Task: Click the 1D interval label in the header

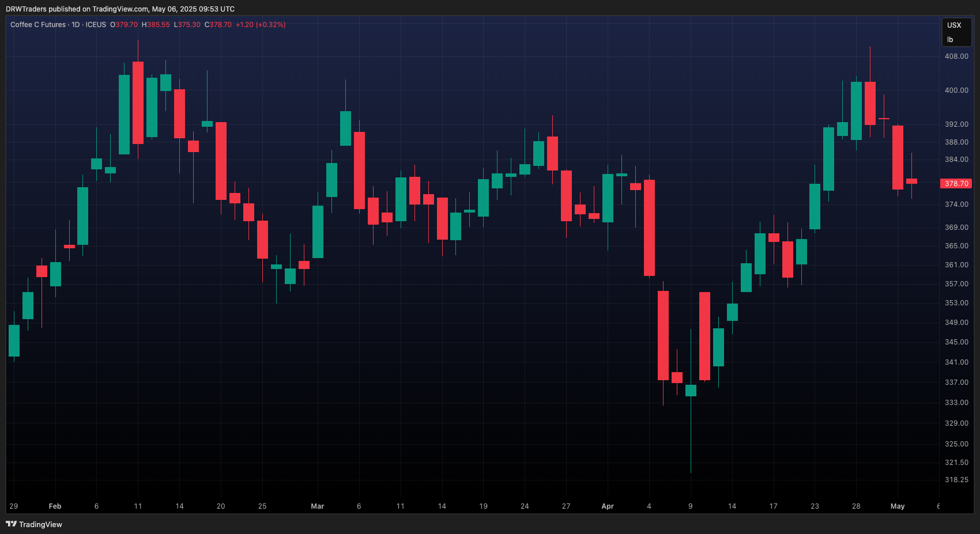Action: 76,25
